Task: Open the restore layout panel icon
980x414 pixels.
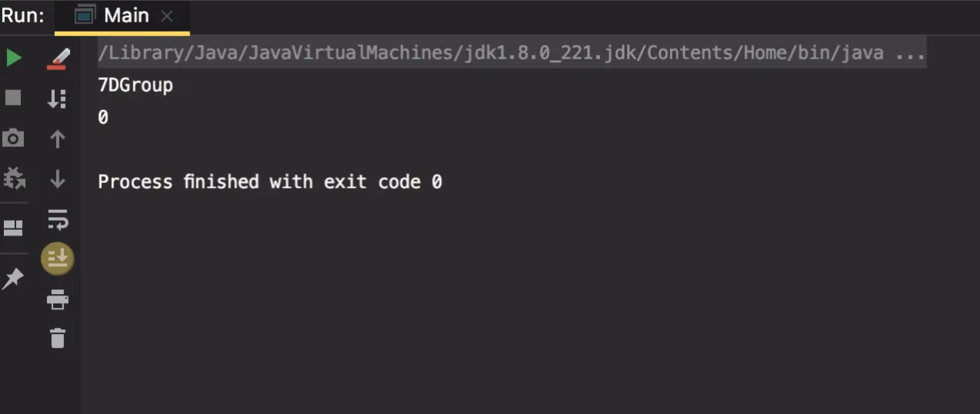Action: 13,228
